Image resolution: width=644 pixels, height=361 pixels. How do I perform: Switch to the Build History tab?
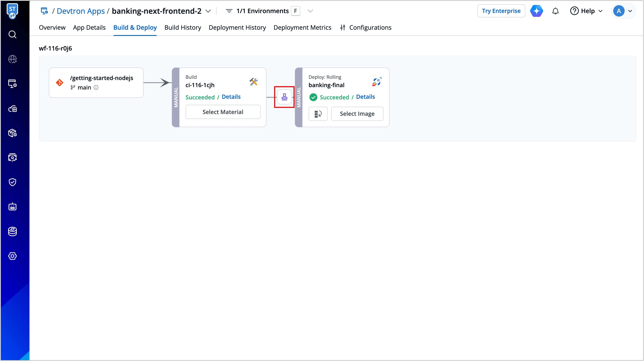[x=182, y=28]
